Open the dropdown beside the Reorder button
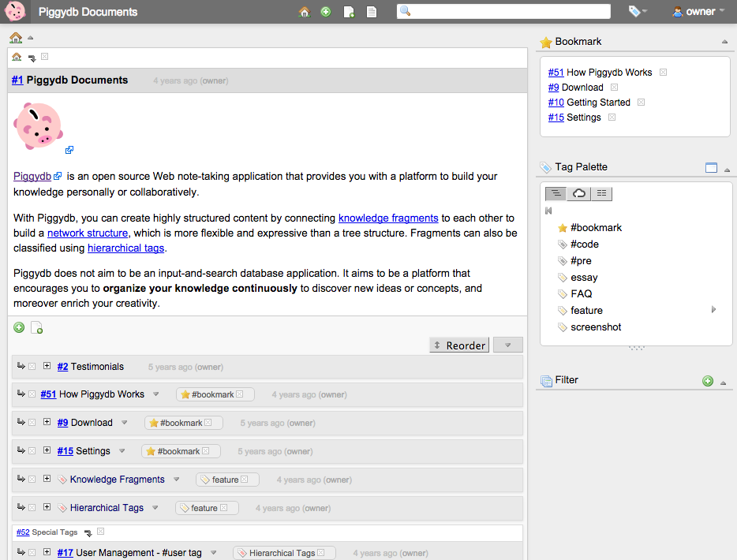The width and height of the screenshot is (737, 560). [x=507, y=345]
